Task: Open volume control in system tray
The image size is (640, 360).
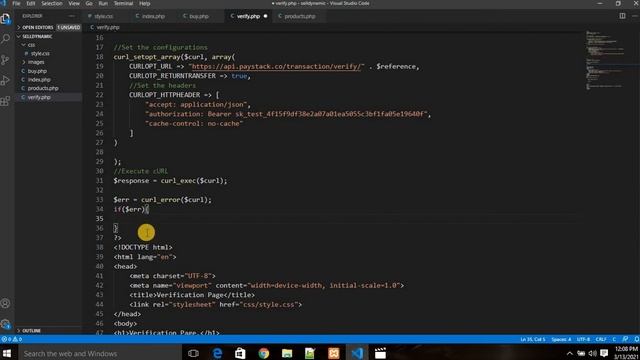Action: coord(592,353)
